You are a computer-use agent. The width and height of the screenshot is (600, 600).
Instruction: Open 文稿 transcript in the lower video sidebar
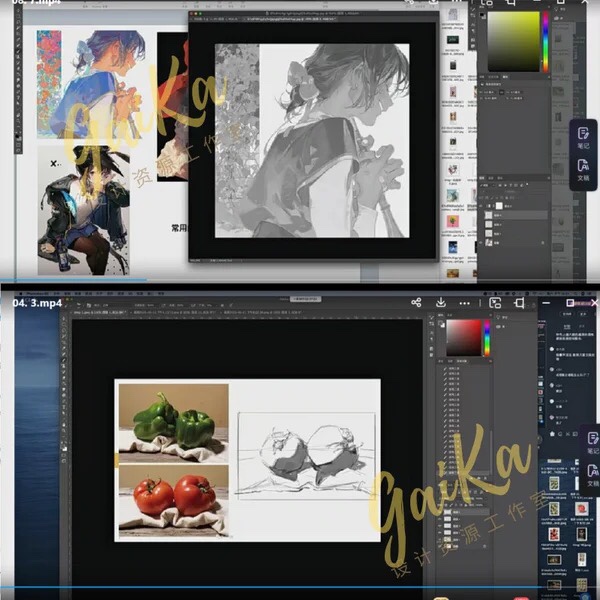click(x=592, y=475)
